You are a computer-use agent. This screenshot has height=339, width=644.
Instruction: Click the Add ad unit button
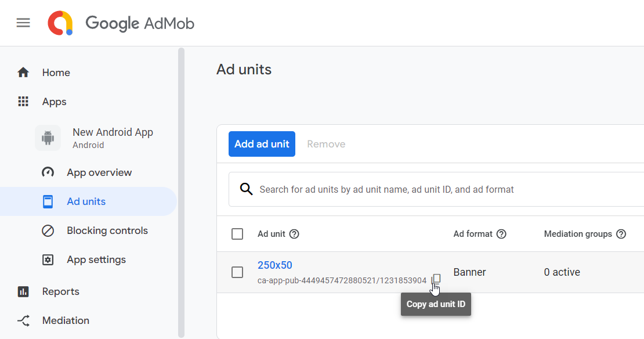(x=262, y=144)
